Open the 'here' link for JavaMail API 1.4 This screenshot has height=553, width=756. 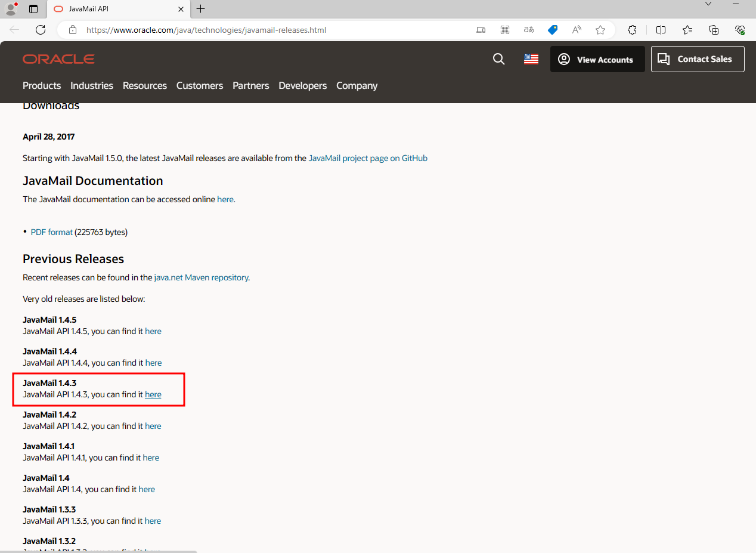[147, 489]
